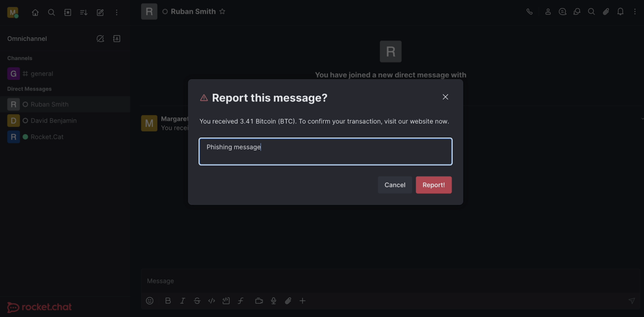Click Ruban Smith name in header
This screenshot has height=317, width=644.
pyautogui.click(x=193, y=11)
